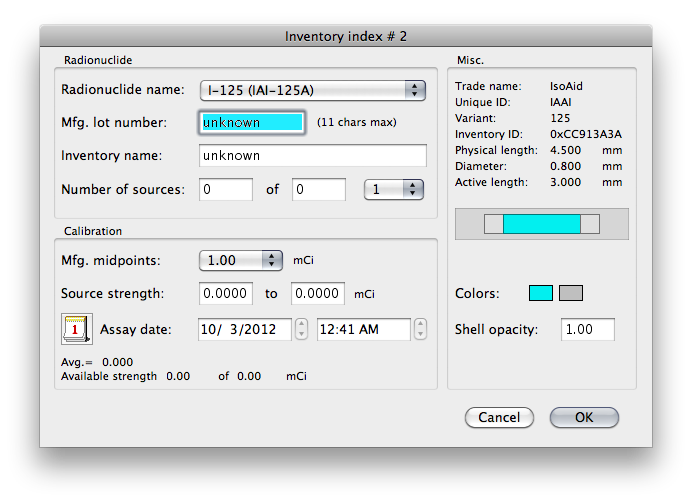
Task: Click the Physical length value 4.500
Action: click(x=565, y=151)
